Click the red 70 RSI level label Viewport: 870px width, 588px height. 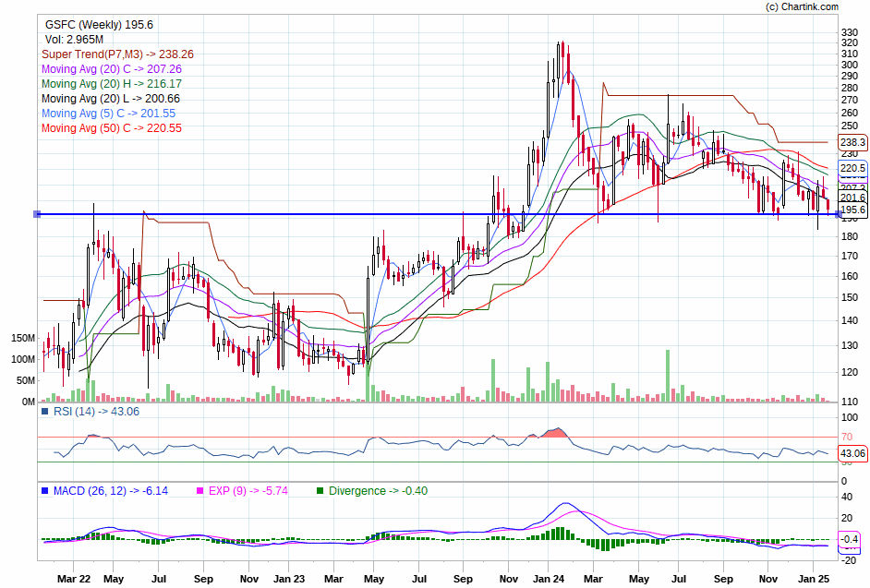pyautogui.click(x=847, y=438)
